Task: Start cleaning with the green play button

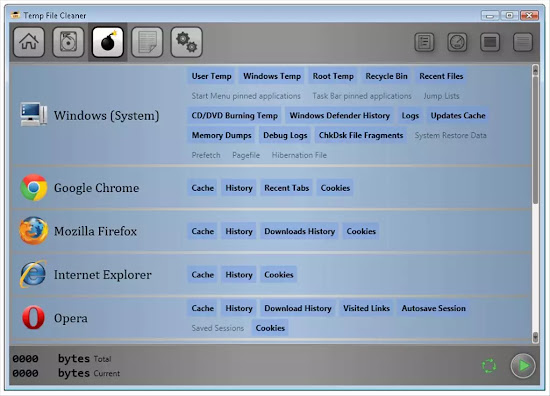Action: pyautogui.click(x=523, y=366)
